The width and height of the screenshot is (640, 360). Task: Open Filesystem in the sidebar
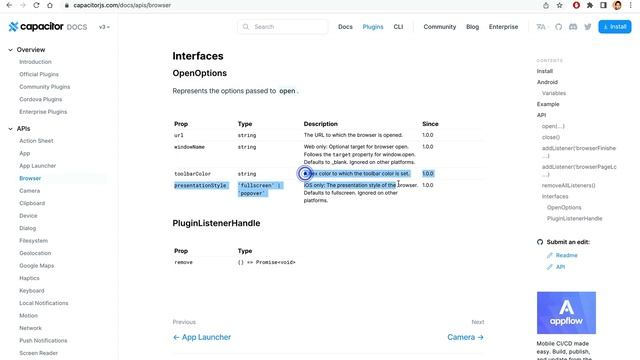click(33, 241)
